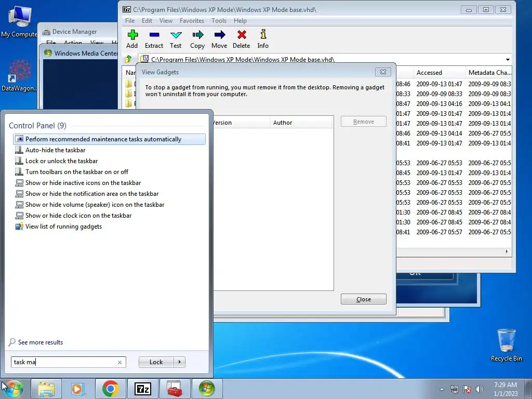Sort by the Accessed column header
Image resolution: width=532 pixels, height=399 pixels.
point(438,73)
